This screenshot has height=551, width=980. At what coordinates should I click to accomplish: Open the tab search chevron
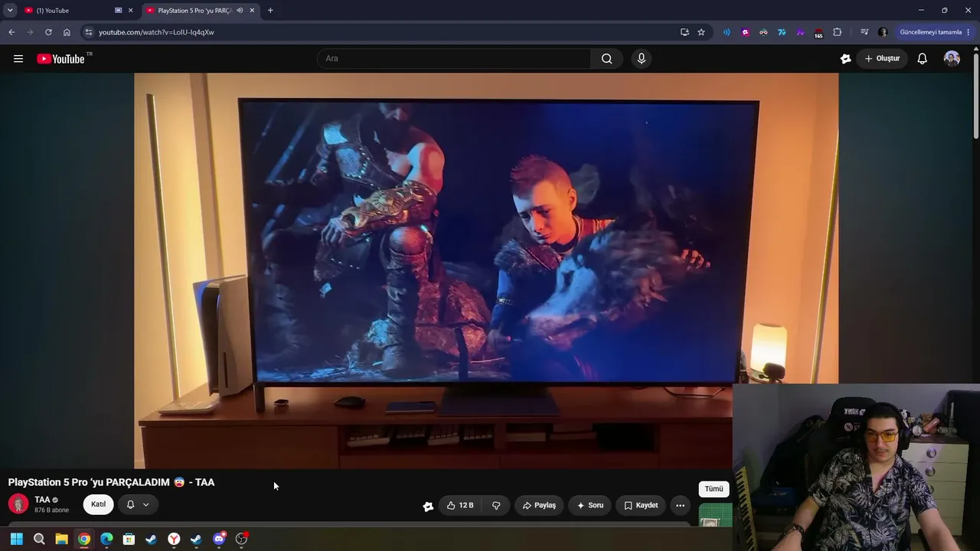click(x=10, y=10)
